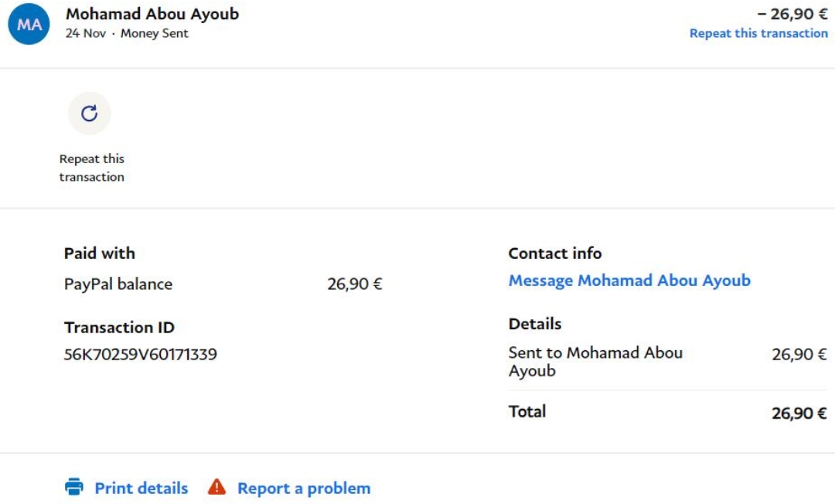The image size is (835, 504).
Task: Click the circular repeat arrow icon
Action: tap(90, 114)
